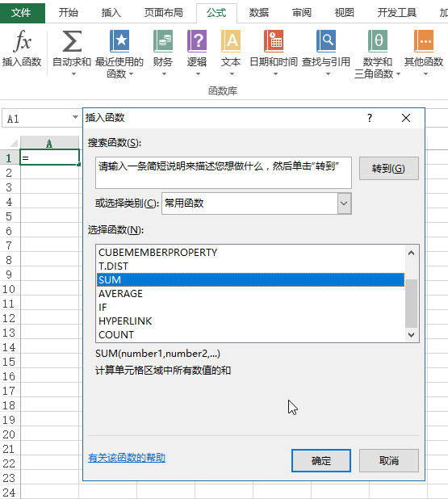Screen dimensions: 448x499
Task: Expand the 文本 dropdown arrow
Action: click(232, 73)
